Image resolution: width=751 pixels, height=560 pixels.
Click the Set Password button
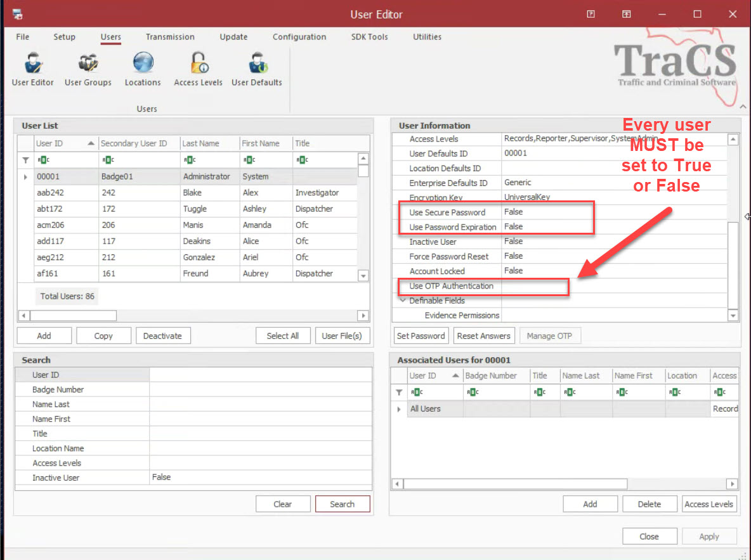(x=421, y=336)
